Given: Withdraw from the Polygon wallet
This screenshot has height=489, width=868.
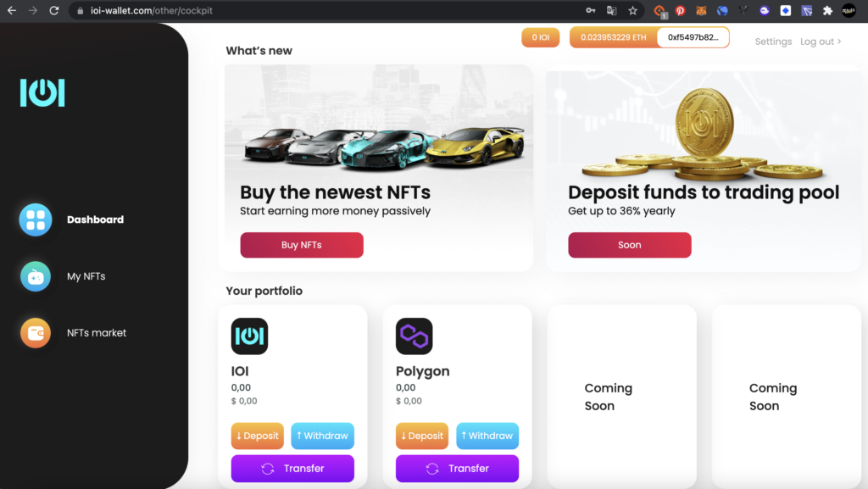Looking at the screenshot, I should pyautogui.click(x=487, y=436).
